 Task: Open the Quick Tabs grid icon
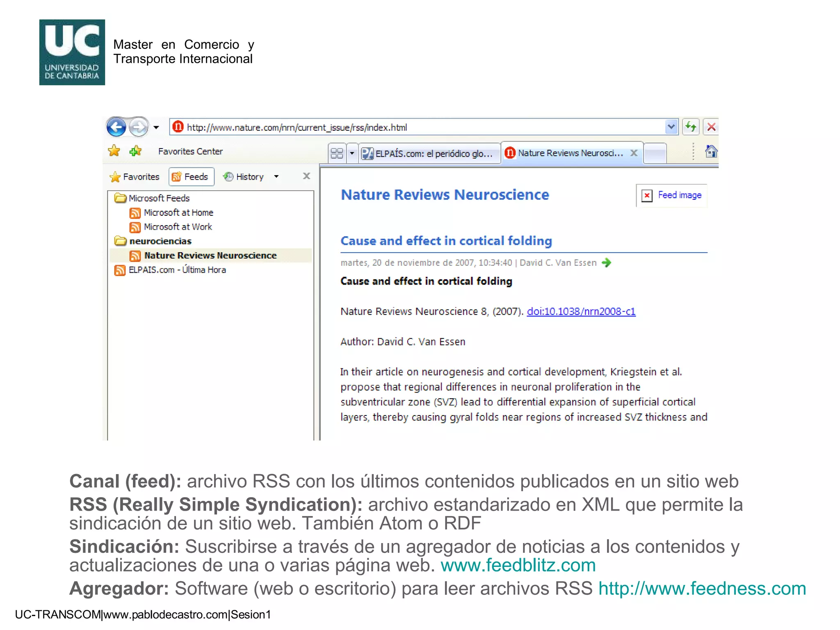tap(337, 153)
